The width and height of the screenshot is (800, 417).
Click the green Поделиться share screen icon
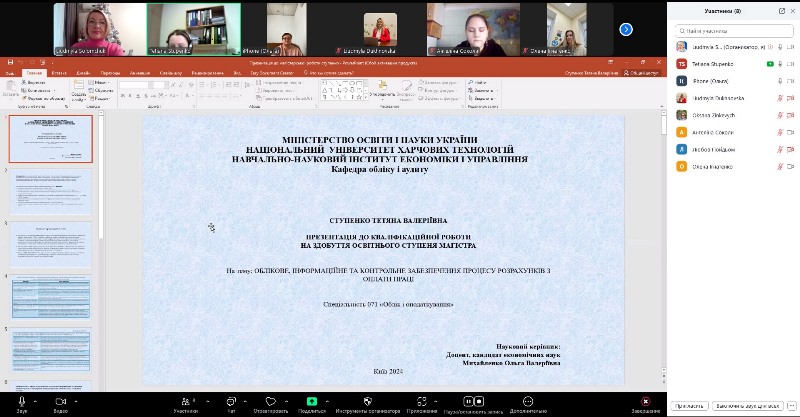(x=312, y=401)
